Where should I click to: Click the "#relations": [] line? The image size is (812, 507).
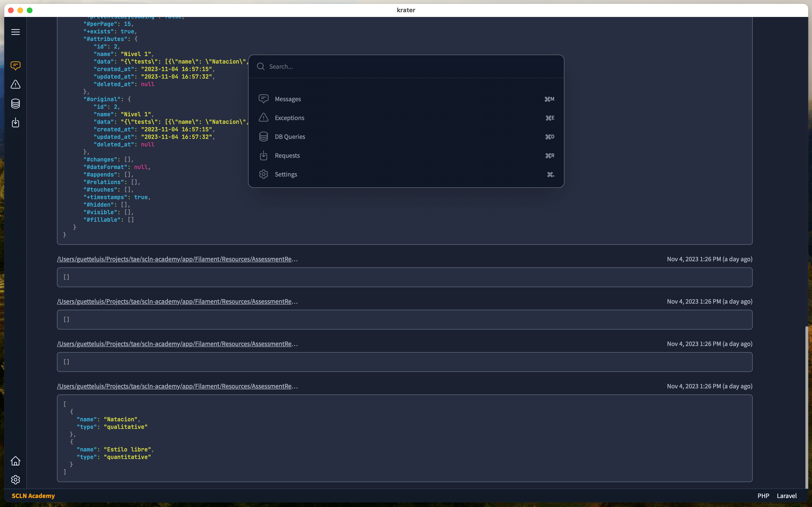tap(112, 182)
